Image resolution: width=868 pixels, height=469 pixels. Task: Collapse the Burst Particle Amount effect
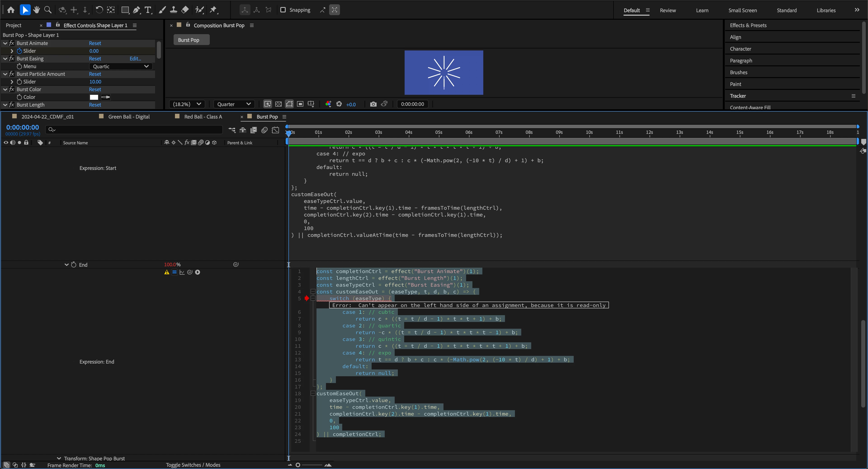[x=5, y=74]
